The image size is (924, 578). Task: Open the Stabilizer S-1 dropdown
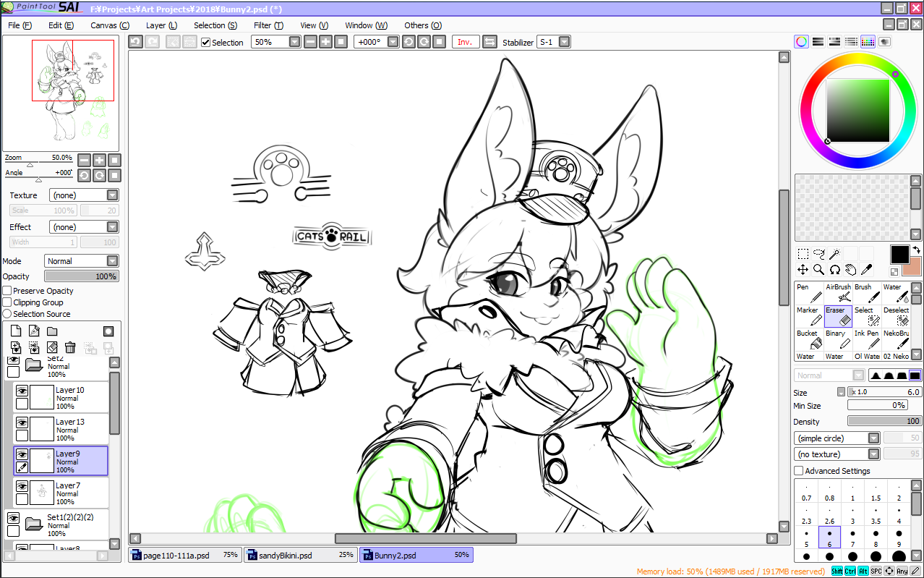click(x=554, y=42)
